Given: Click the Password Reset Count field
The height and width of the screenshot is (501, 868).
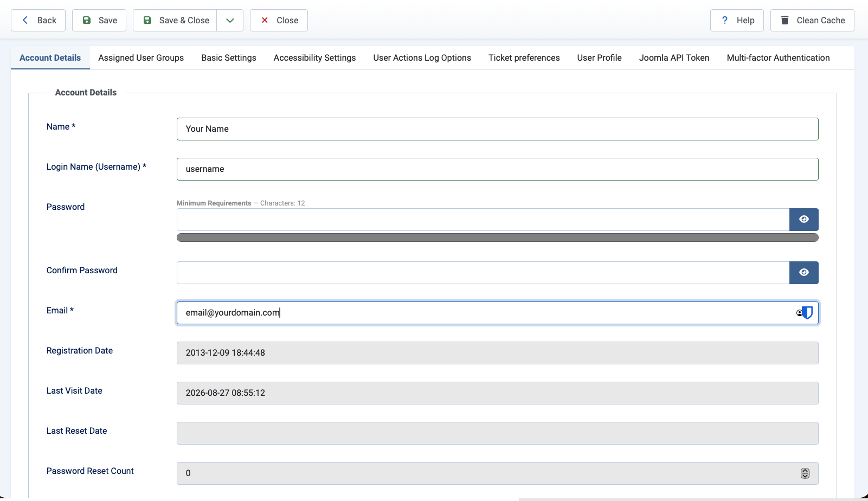Looking at the screenshot, I should pyautogui.click(x=497, y=473).
